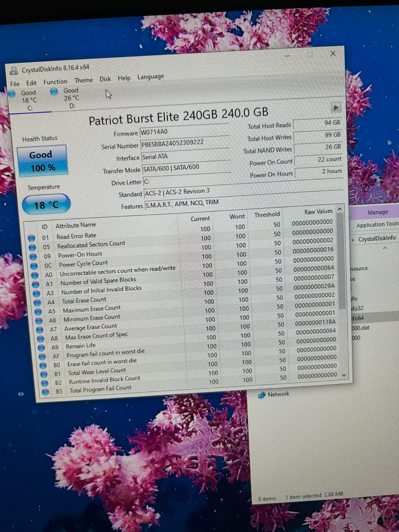Click the status icon for Read Error Rate

[32, 238]
